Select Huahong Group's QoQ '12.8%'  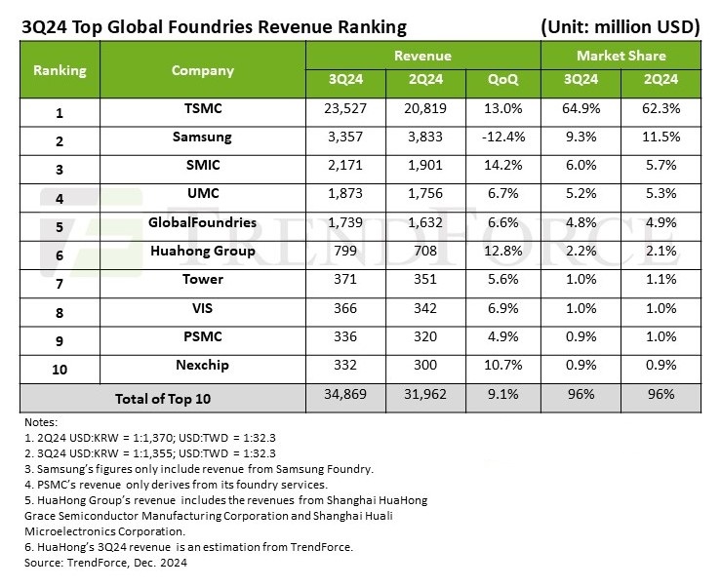[x=503, y=251]
